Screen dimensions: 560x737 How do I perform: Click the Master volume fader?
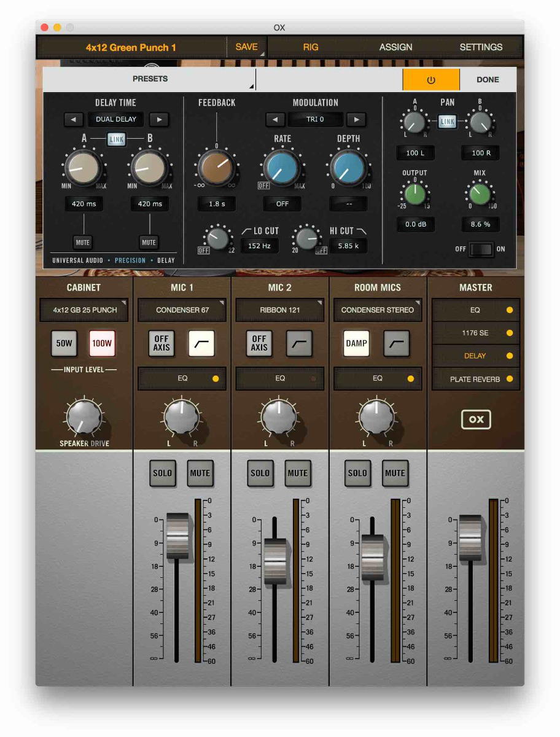pos(470,538)
